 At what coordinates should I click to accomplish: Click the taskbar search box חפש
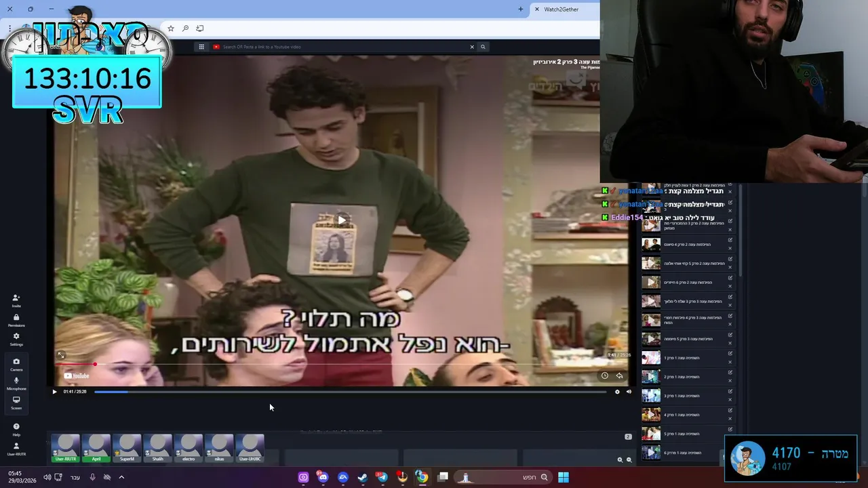[503, 477]
